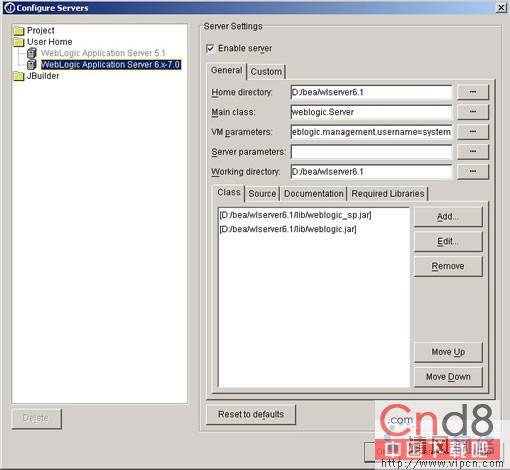Click the JBuilder folder icon
Screen dimensions: 510x470
click(19, 76)
